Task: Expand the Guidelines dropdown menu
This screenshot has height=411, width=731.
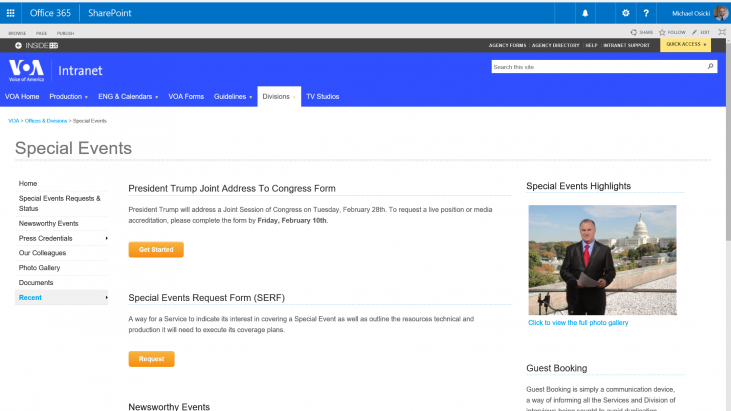Action: click(233, 96)
